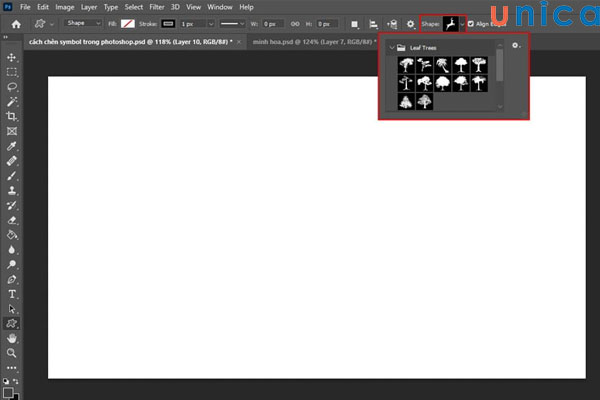Select the Lasso tool
Image resolution: width=600 pixels, height=400 pixels.
[12, 87]
